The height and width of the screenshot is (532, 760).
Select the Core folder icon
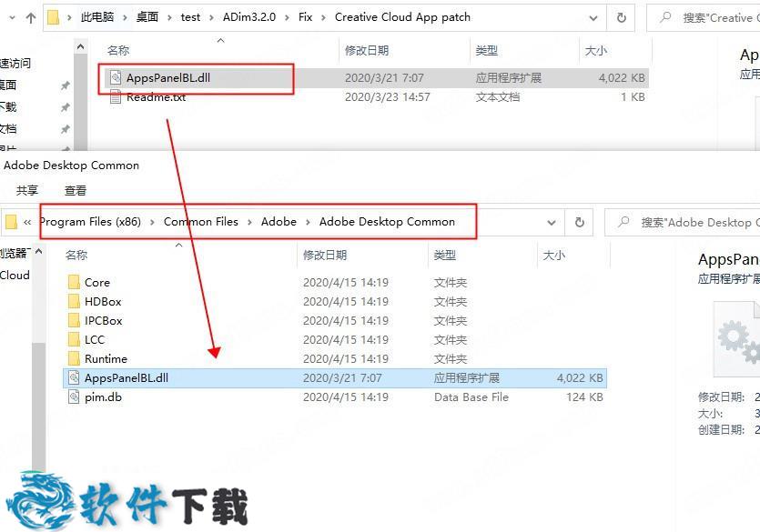pyautogui.click(x=74, y=282)
